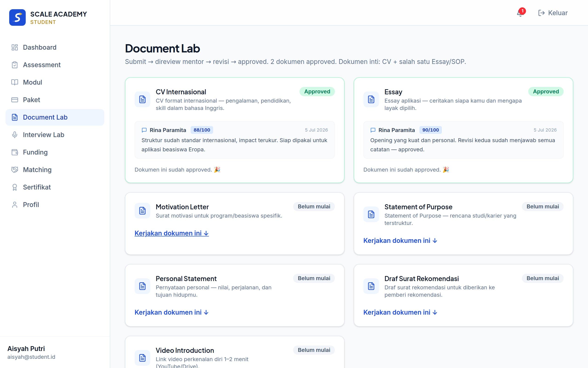Screen dimensions: 588x368
Task: Click the Belum mulai badge on Motivation Letter
Action: coord(314,206)
